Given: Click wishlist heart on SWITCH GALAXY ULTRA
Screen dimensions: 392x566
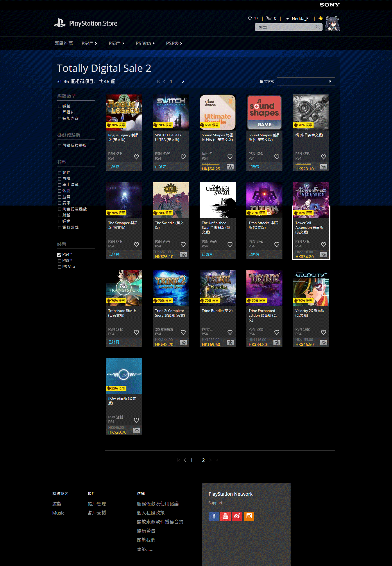Looking at the screenshot, I should click(183, 157).
